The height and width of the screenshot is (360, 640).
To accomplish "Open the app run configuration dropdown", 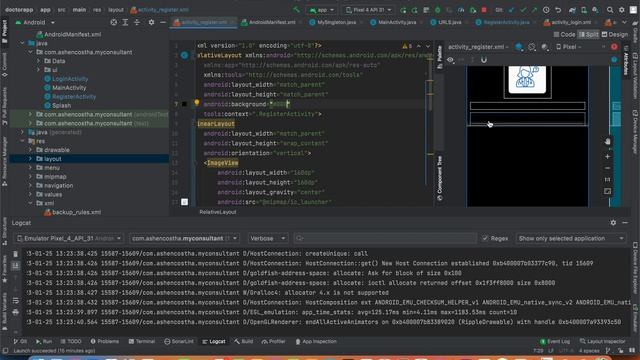I will 322,10.
